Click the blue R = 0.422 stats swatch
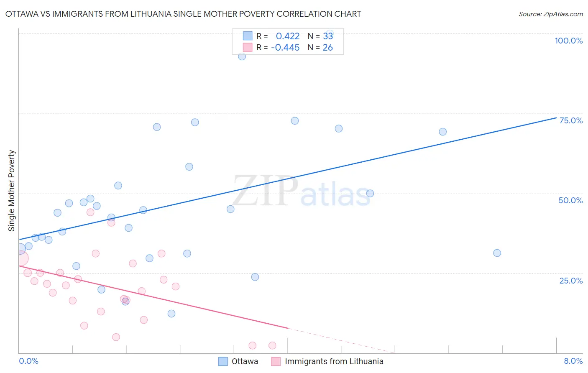 (x=248, y=36)
